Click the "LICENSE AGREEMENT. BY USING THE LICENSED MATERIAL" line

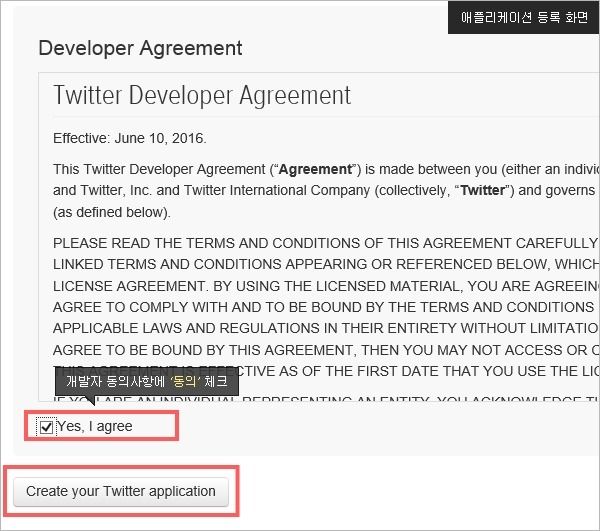tap(326, 286)
